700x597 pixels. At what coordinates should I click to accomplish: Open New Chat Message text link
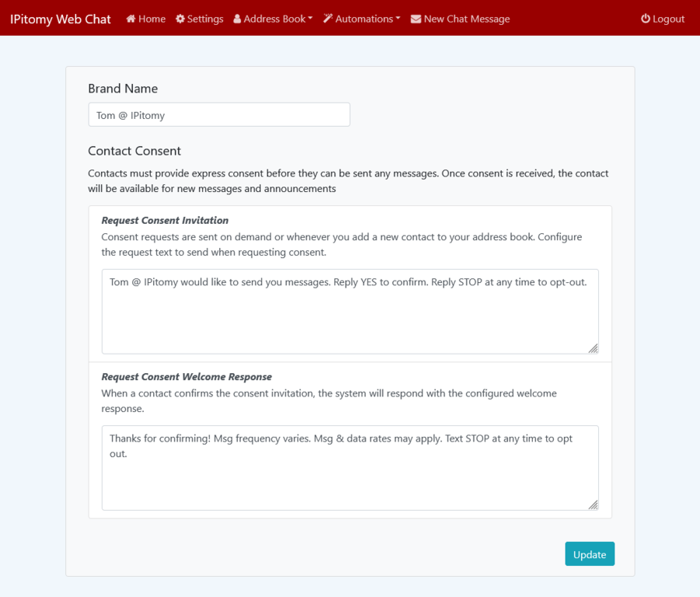tap(467, 19)
